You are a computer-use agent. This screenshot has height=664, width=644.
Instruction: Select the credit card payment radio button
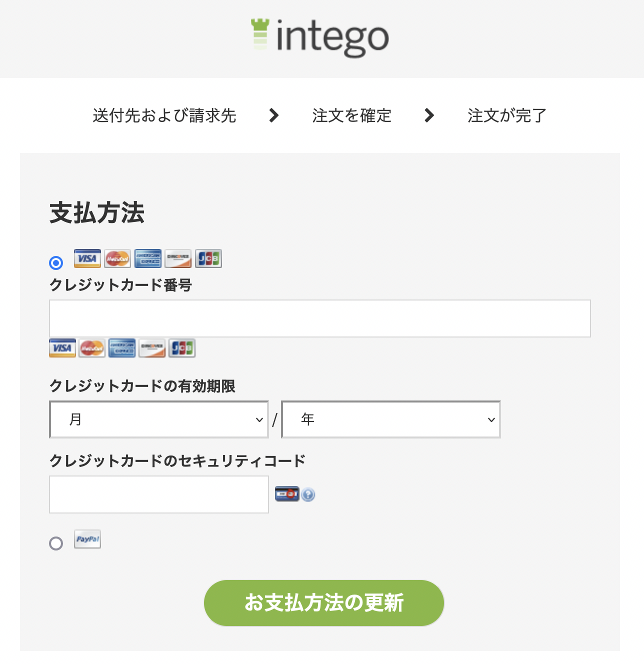(56, 262)
